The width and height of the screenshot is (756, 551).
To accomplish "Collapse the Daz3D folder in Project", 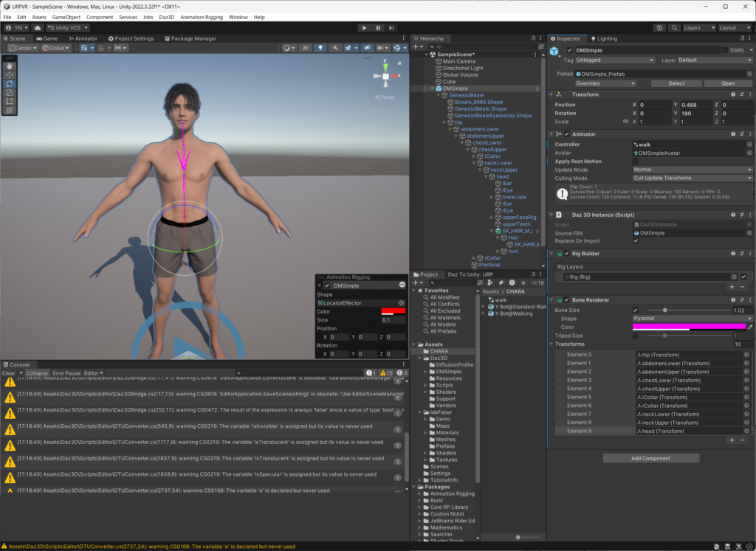I will (x=420, y=358).
